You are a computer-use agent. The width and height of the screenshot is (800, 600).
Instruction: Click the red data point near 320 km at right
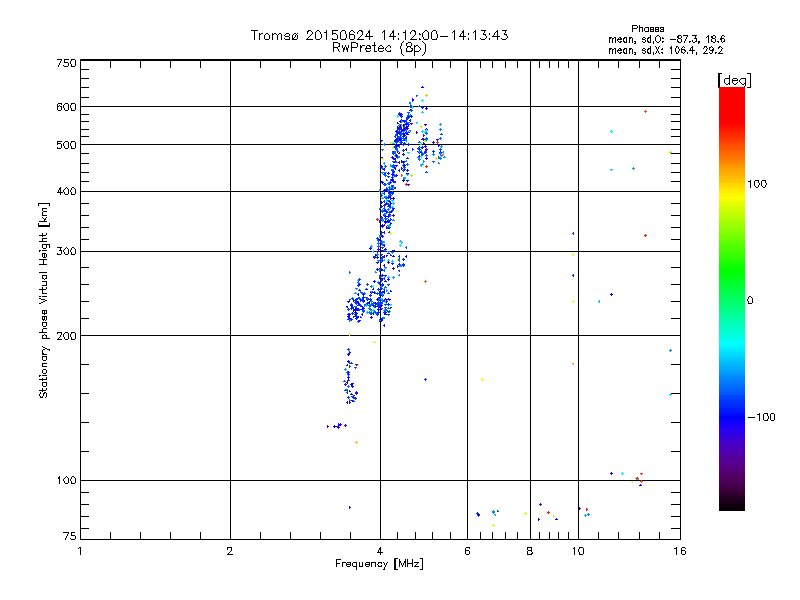pyautogui.click(x=645, y=235)
